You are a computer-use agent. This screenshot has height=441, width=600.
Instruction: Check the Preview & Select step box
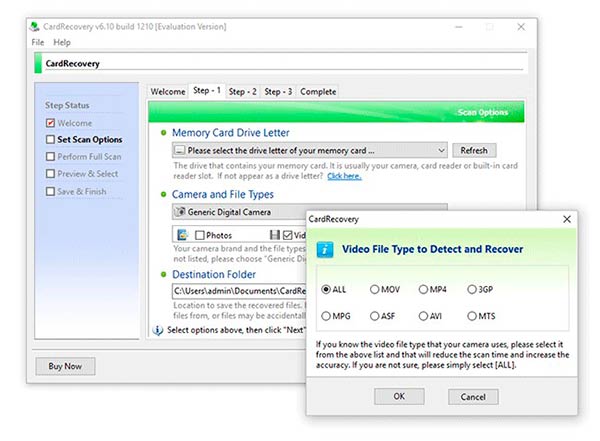pos(50,174)
